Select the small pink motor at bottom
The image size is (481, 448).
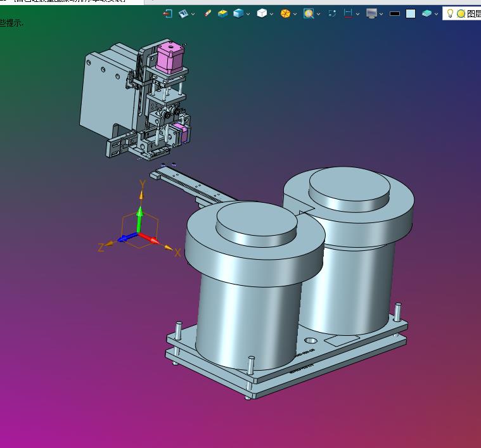coord(181,132)
